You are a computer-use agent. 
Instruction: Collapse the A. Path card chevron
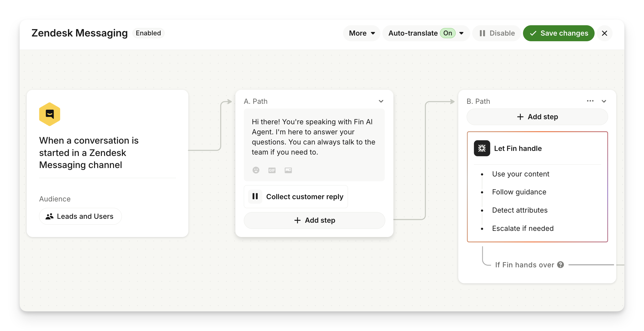(x=381, y=101)
